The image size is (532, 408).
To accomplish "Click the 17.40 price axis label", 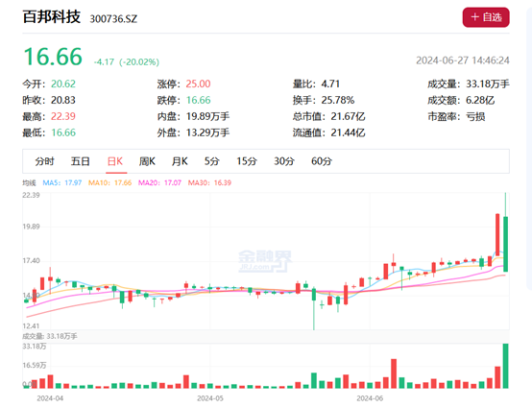I will (x=31, y=260).
